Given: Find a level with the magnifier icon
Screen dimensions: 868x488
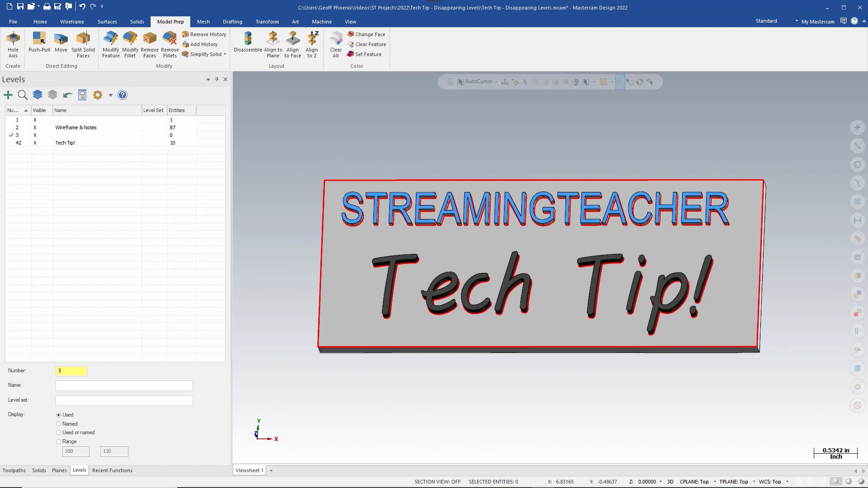Looking at the screenshot, I should (x=23, y=95).
